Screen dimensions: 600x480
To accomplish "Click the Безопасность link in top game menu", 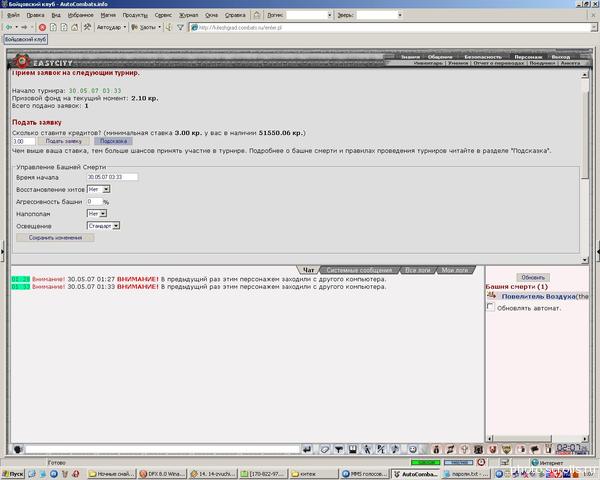I will pyautogui.click(x=483, y=57).
